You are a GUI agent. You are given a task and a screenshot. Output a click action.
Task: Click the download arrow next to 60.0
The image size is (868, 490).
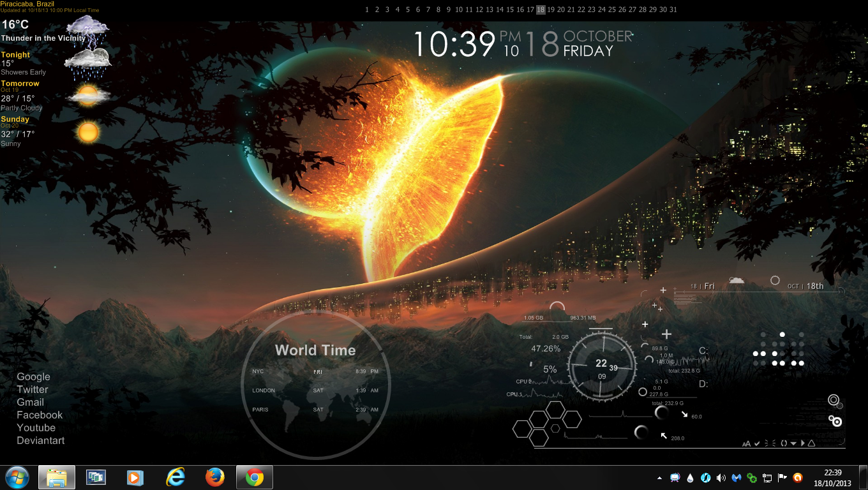pyautogui.click(x=685, y=414)
